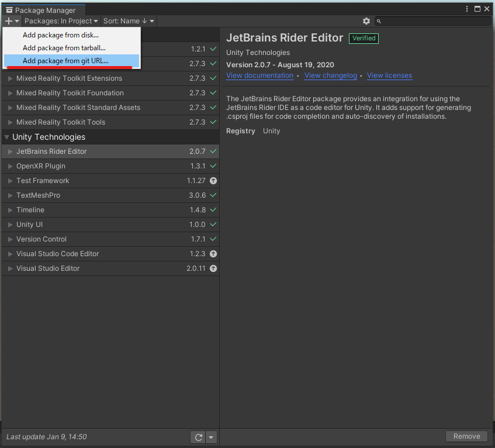495x448 pixels.
Task: Open Package Manager advanced settings gear
Action: pyautogui.click(x=366, y=21)
